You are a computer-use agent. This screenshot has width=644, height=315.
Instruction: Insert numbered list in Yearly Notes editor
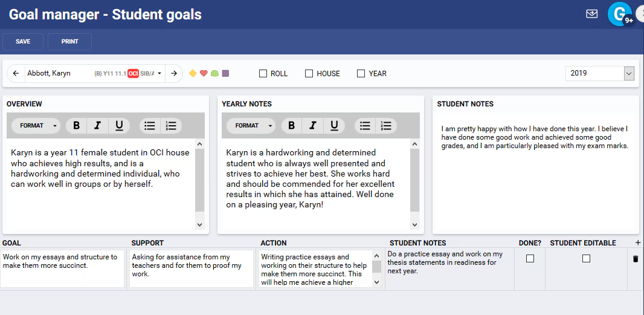[386, 126]
